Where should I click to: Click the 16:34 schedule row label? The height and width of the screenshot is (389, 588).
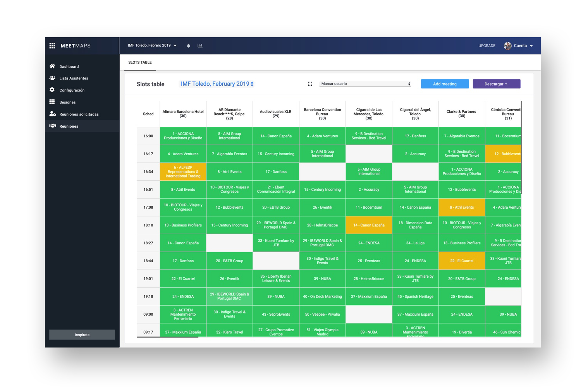pyautogui.click(x=148, y=172)
